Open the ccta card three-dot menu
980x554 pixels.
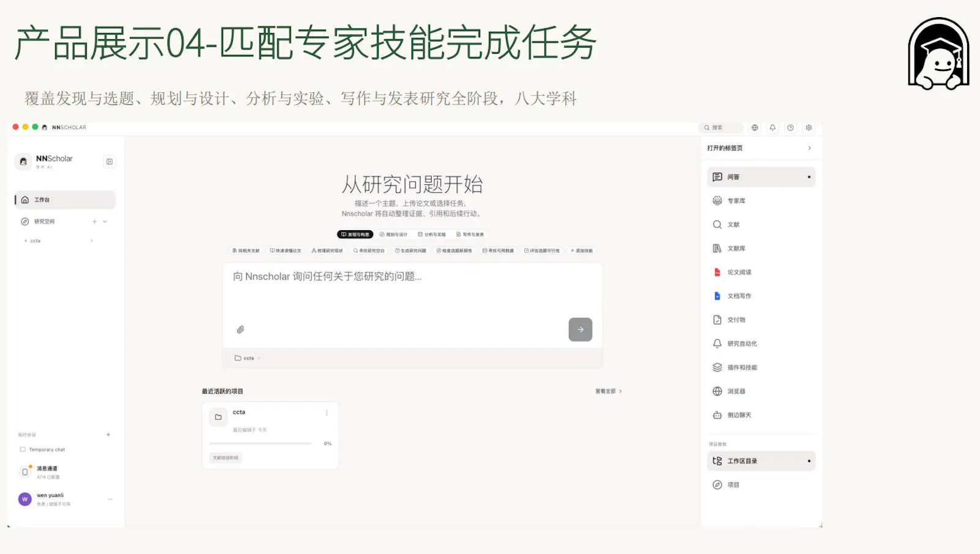coord(326,413)
